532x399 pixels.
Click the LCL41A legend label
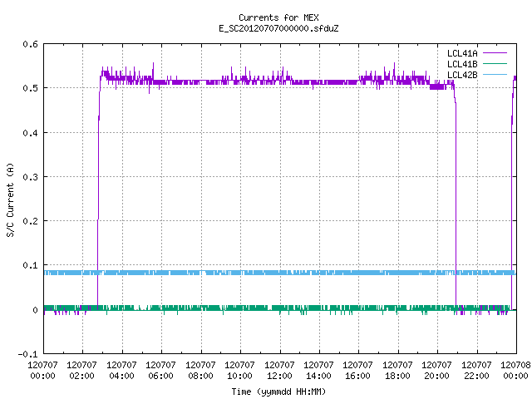coord(462,53)
